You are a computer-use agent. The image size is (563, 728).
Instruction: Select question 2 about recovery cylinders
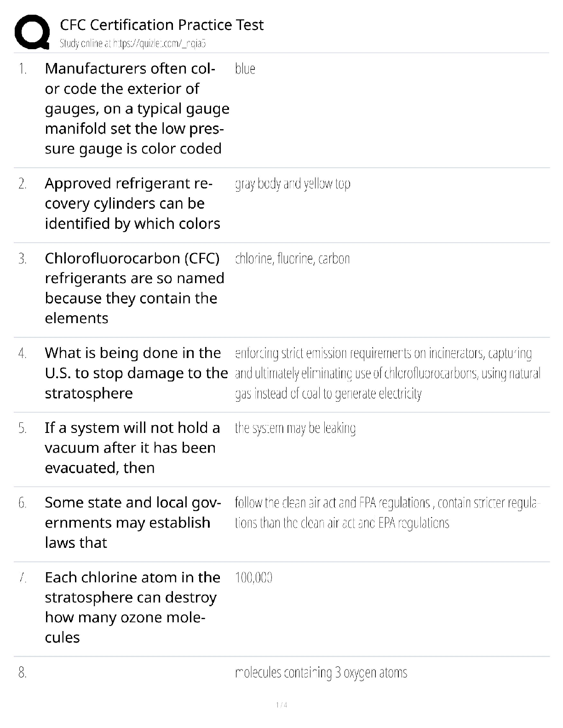coord(132,203)
